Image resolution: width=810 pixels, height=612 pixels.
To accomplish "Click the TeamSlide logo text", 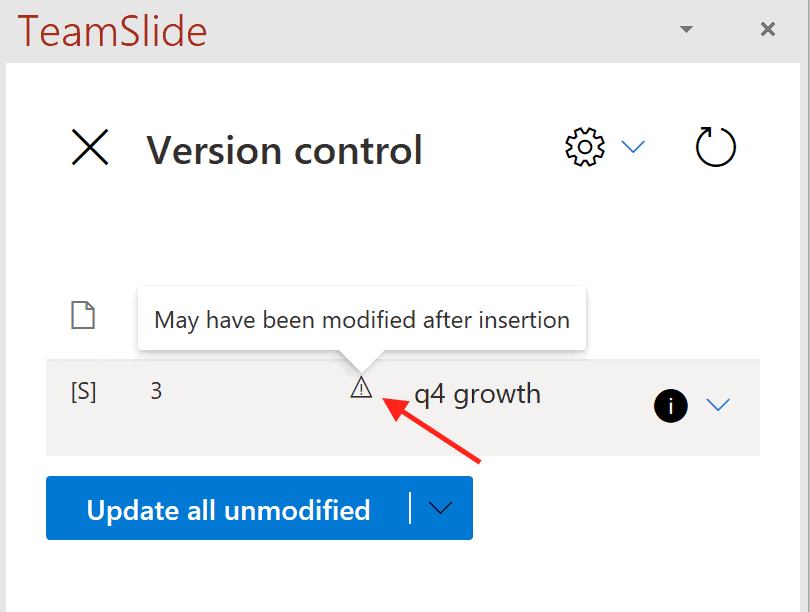I will click(x=112, y=31).
